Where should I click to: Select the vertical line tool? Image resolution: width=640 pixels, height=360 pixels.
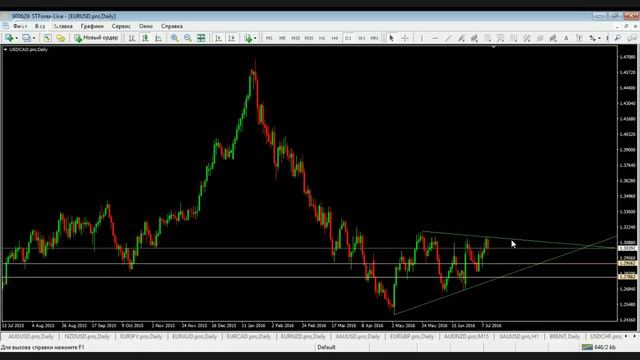pos(422,38)
